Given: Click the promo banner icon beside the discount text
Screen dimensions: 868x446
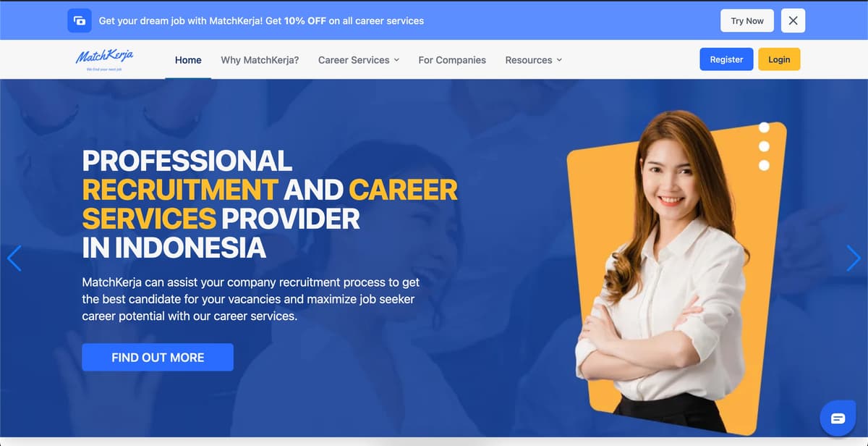Looking at the screenshot, I should 80,20.
